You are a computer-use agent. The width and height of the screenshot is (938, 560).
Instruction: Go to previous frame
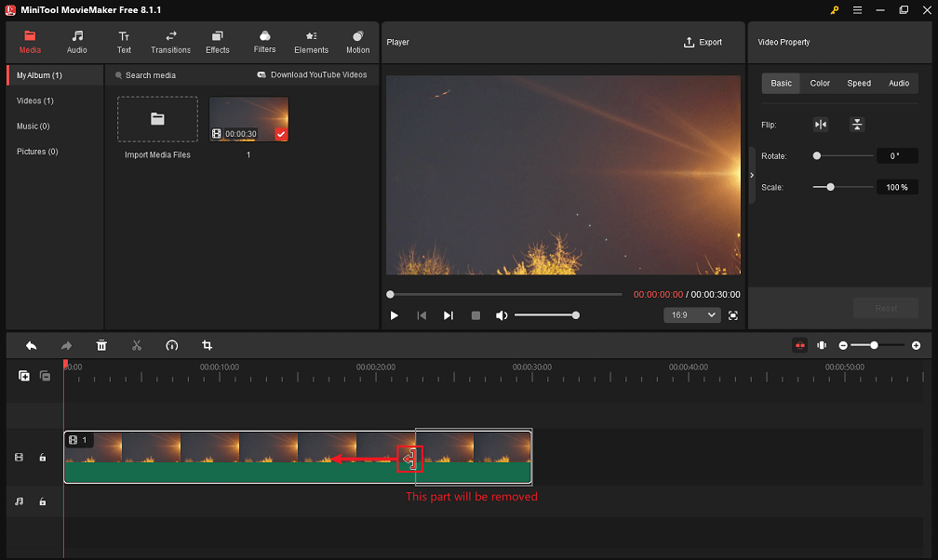422,315
